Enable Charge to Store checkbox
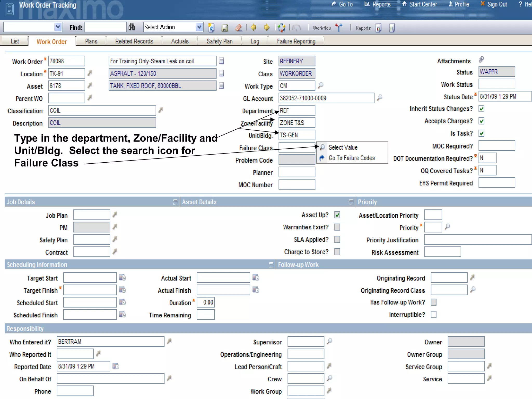 [337, 252]
